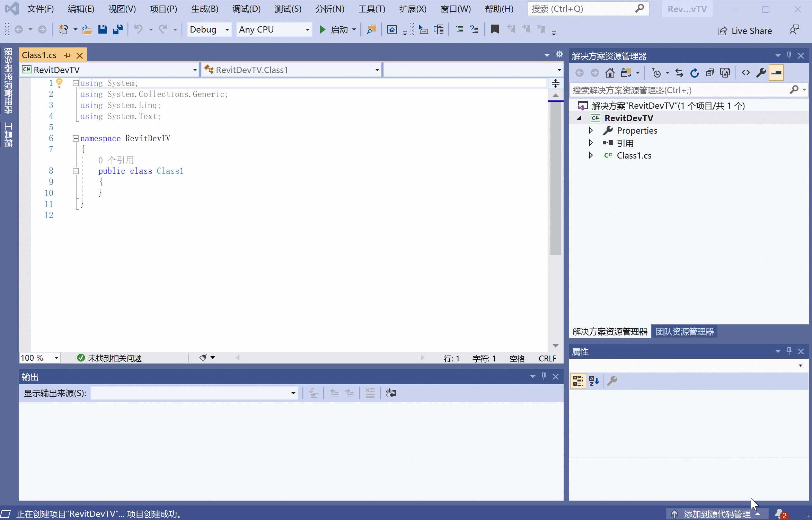Click the feedback person icon
This screenshot has width=812, height=520.
794,30
